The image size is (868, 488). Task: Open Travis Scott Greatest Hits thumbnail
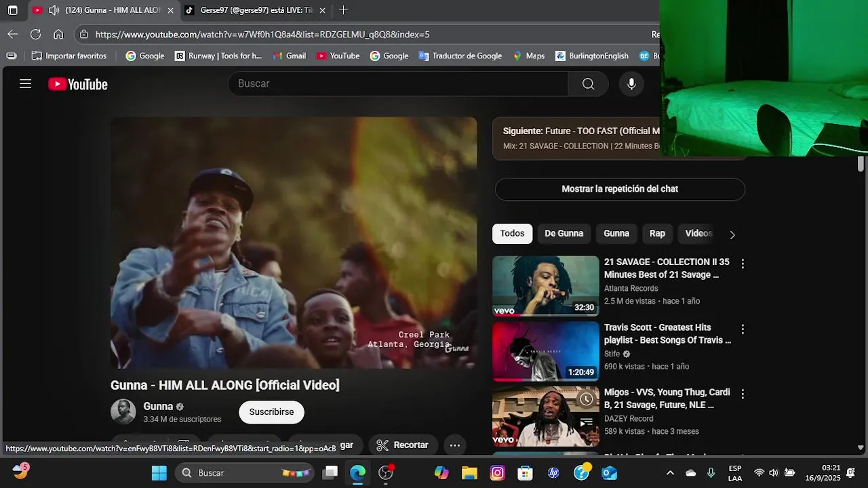pos(546,351)
